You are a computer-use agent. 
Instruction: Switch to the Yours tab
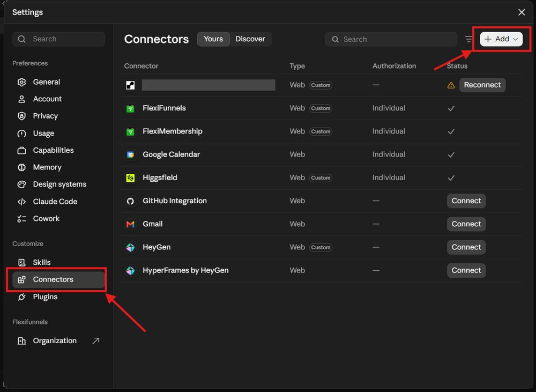point(213,39)
